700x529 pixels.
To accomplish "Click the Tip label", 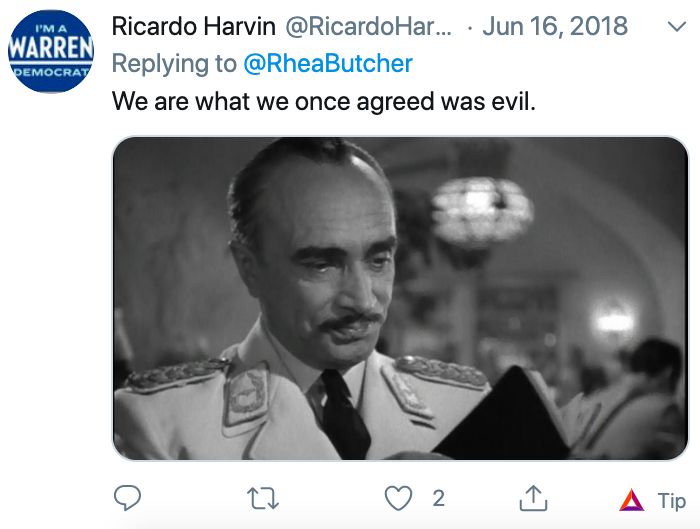I will [671, 500].
